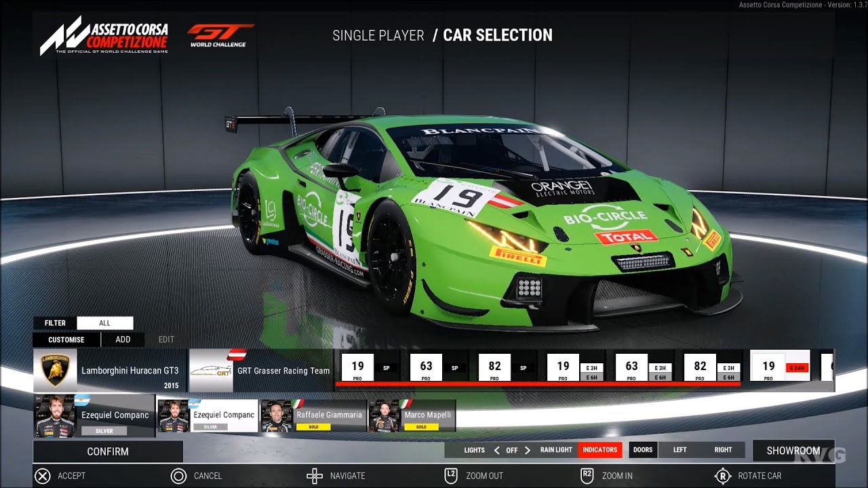Click the lights OFF value
868x488 pixels.
[x=512, y=450]
